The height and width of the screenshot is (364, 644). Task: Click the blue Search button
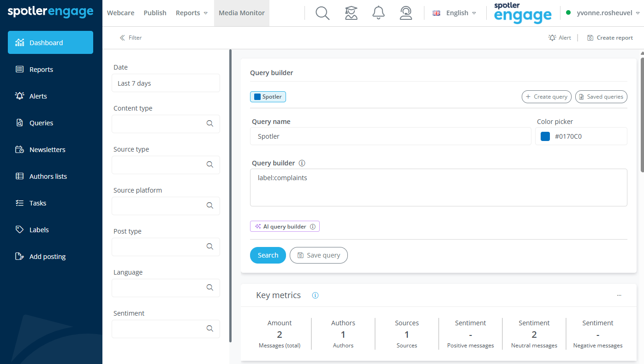268,255
